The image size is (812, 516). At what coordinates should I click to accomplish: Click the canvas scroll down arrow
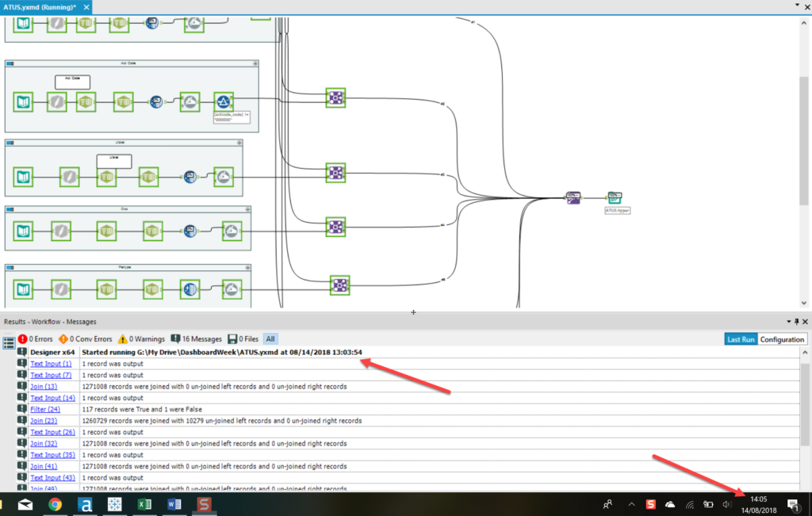pos(804,304)
